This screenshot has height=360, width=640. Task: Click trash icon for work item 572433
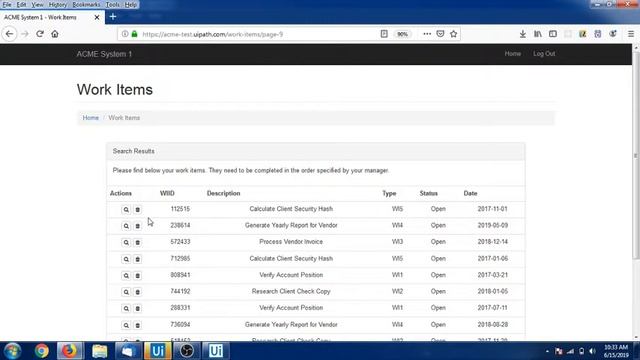[138, 242]
